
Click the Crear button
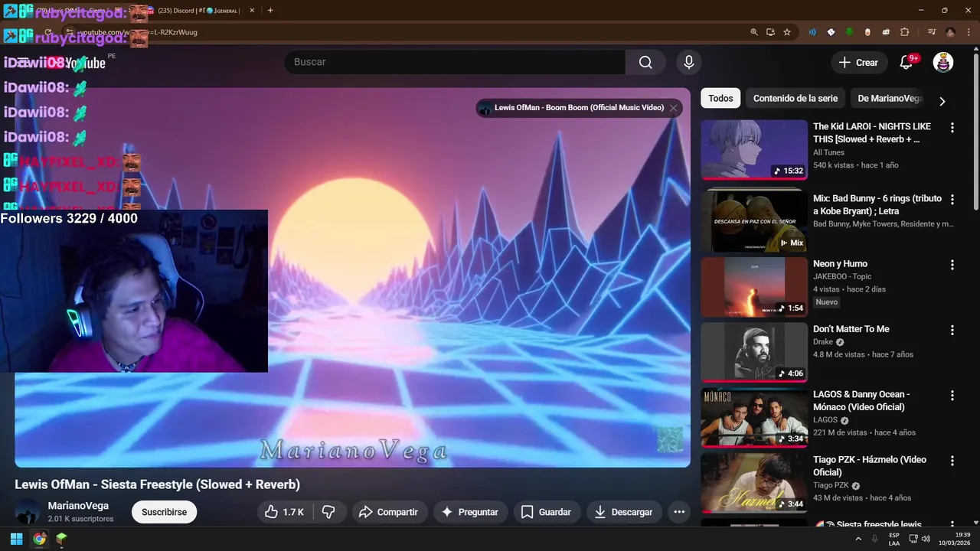click(859, 63)
